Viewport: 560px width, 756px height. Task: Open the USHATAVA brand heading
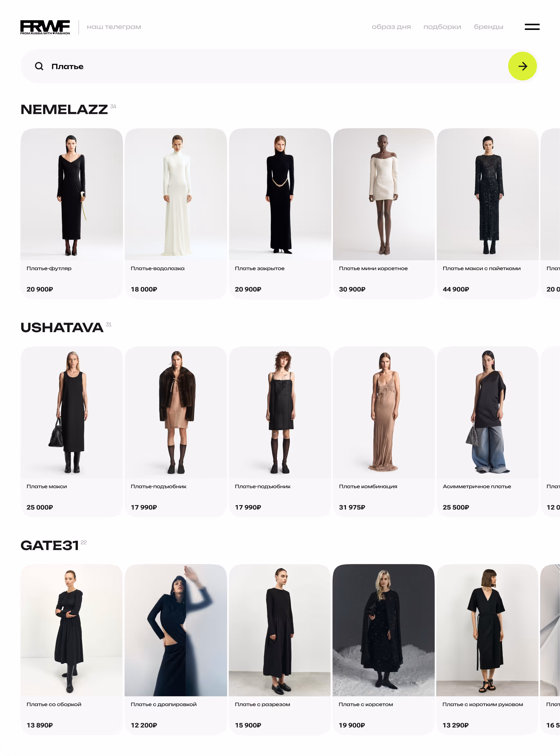click(62, 327)
